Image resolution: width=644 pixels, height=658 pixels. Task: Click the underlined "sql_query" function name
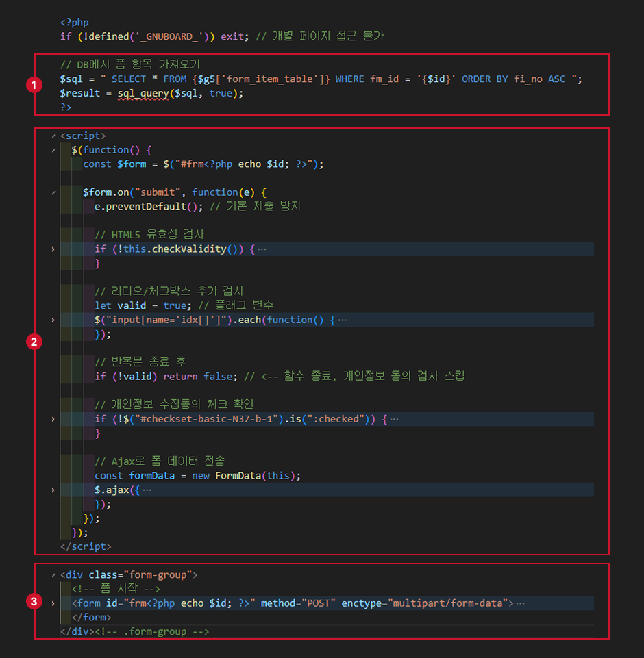point(143,93)
